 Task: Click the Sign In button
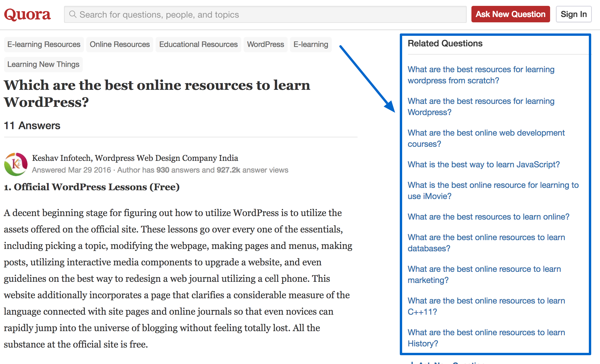573,14
